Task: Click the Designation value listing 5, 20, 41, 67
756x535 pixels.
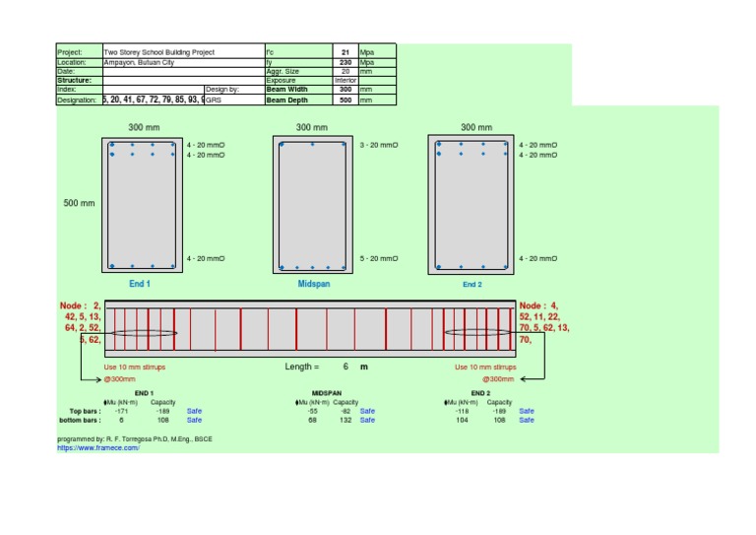Action: point(154,100)
